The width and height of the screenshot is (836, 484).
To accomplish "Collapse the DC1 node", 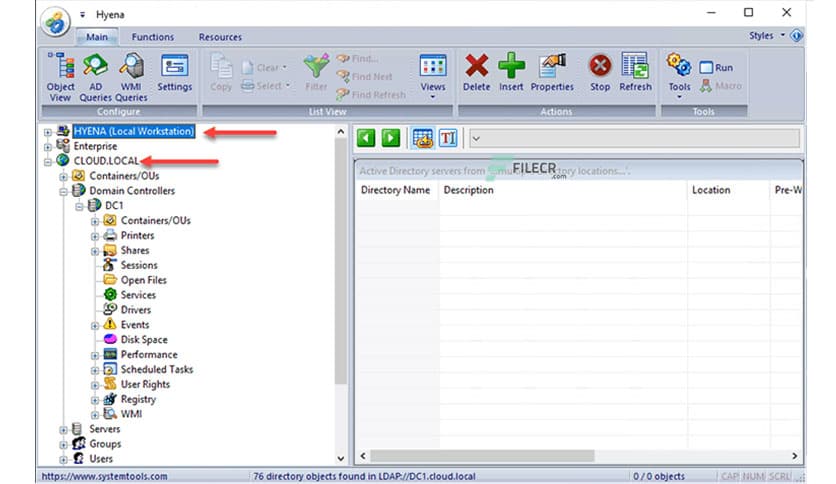I will 79,206.
